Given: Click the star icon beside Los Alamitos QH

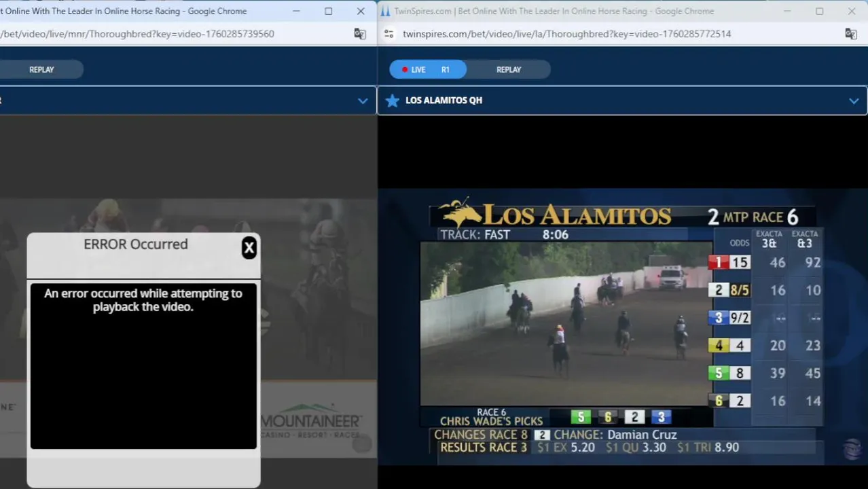Looking at the screenshot, I should tap(392, 101).
